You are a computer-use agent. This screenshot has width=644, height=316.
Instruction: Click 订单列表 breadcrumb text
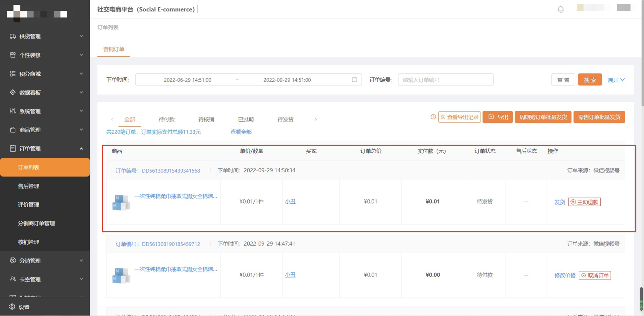(x=108, y=27)
